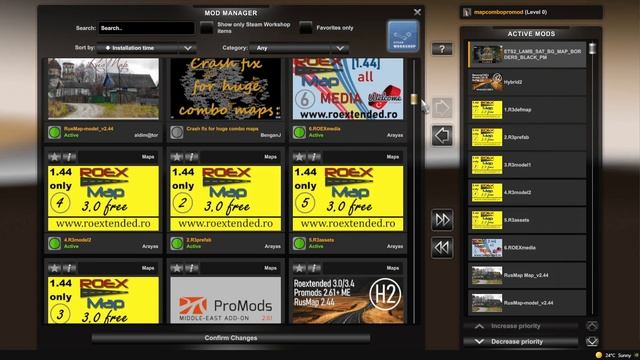The width and height of the screenshot is (640, 360).
Task: Toggle the green status of 4.R3model2 mod
Action: (54, 243)
